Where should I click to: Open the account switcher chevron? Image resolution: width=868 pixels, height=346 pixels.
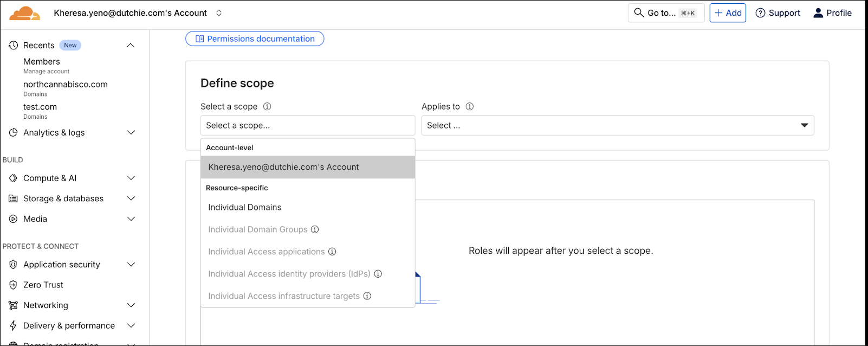tap(219, 13)
